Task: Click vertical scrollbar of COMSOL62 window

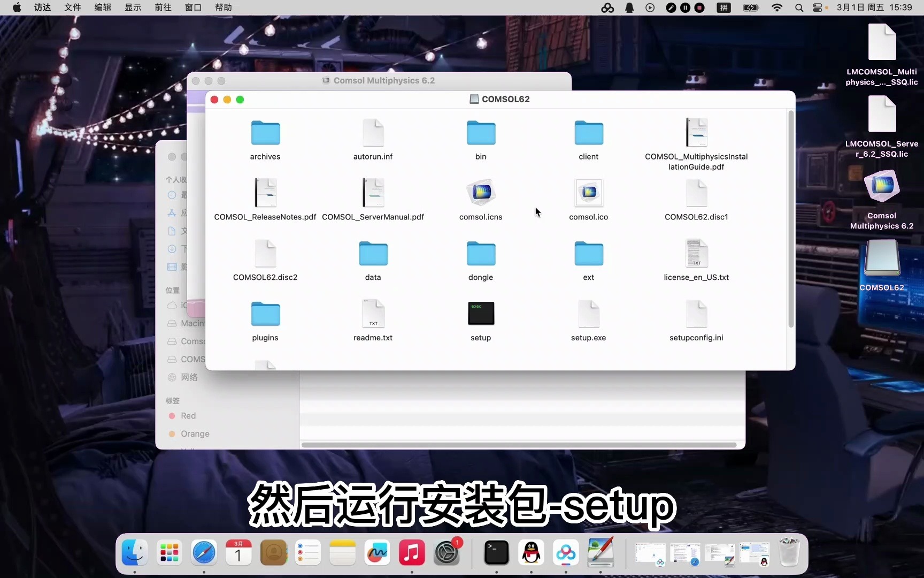Action: click(791, 219)
